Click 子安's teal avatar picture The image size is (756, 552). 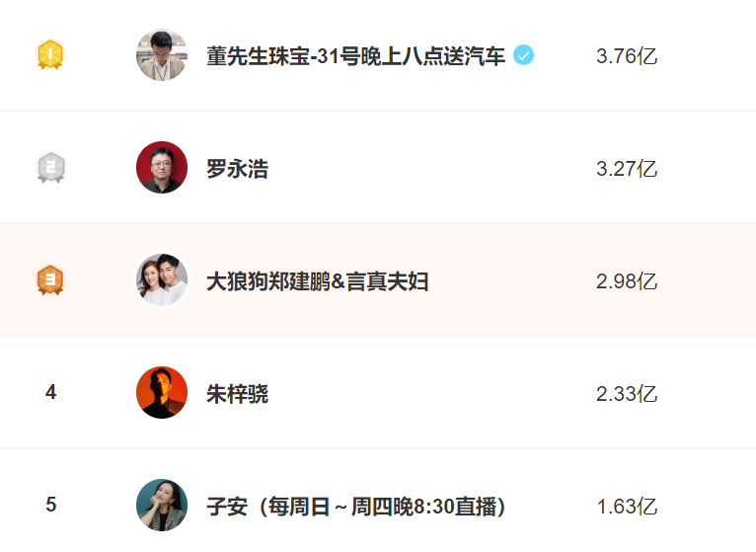pyautogui.click(x=162, y=506)
